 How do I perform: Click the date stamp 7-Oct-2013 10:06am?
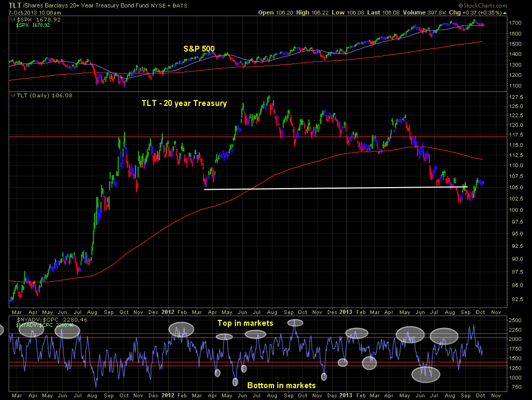tap(34, 12)
